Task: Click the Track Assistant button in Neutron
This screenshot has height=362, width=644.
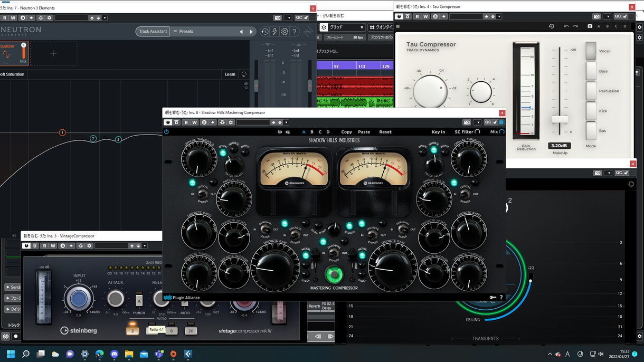Action: [x=153, y=32]
